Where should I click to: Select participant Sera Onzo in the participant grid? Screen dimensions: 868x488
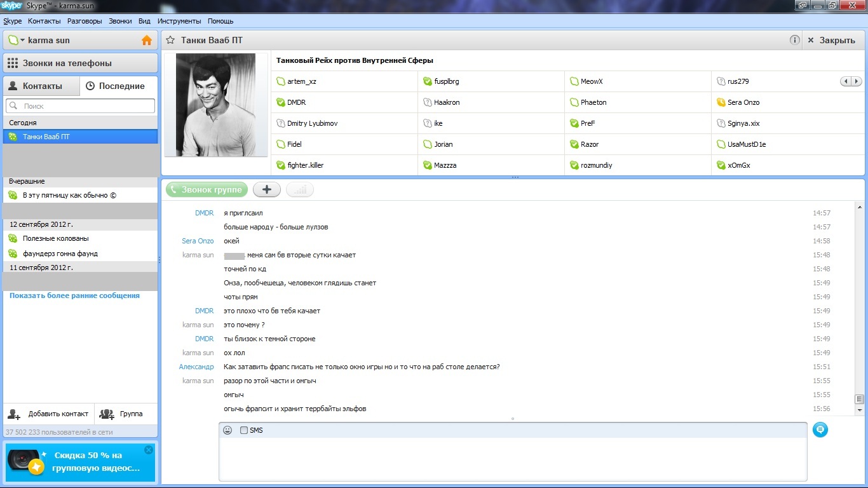743,102
